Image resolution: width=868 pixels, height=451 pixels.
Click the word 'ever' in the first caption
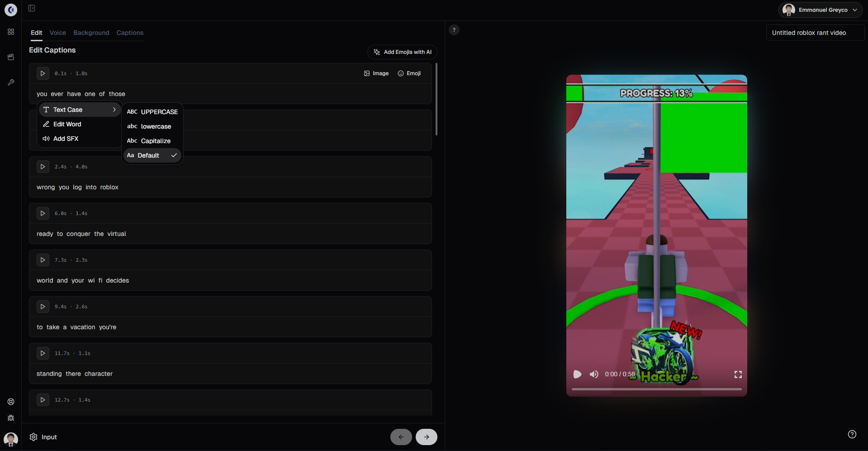click(x=57, y=94)
